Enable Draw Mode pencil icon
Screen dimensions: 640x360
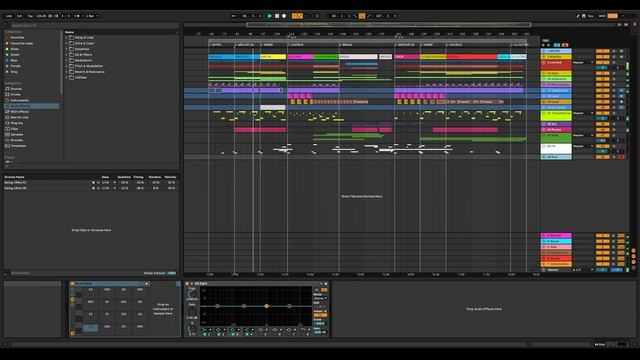pyautogui.click(x=578, y=16)
